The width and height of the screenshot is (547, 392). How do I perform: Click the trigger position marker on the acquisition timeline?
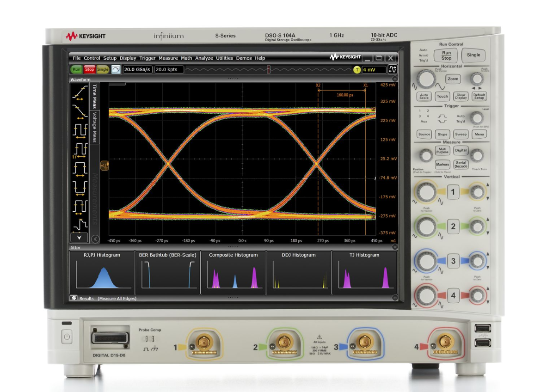pyautogui.click(x=268, y=69)
